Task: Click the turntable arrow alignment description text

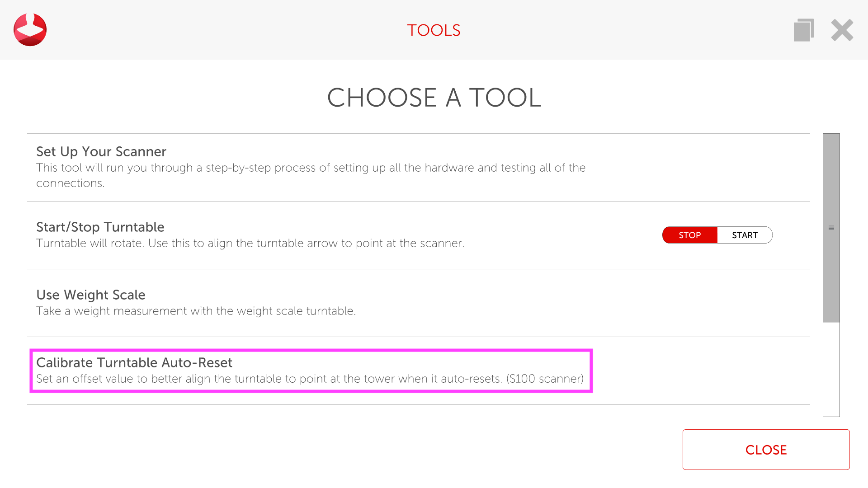Action: point(250,243)
